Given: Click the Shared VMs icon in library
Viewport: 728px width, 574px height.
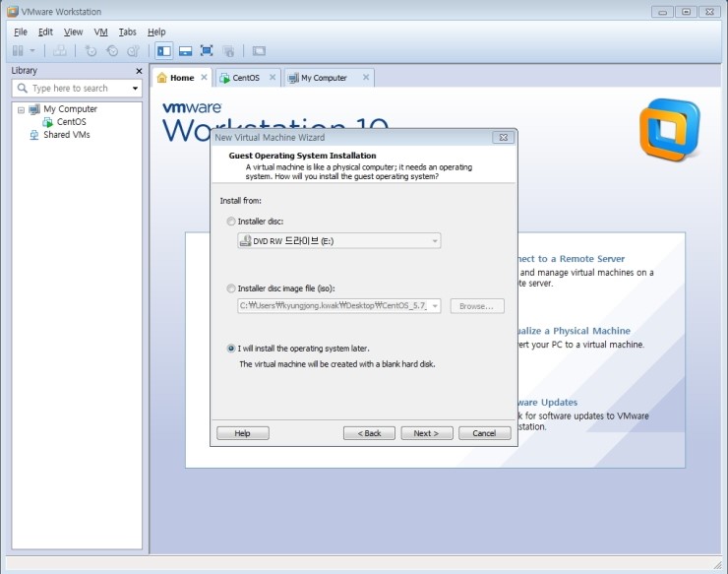Looking at the screenshot, I should click(33, 135).
